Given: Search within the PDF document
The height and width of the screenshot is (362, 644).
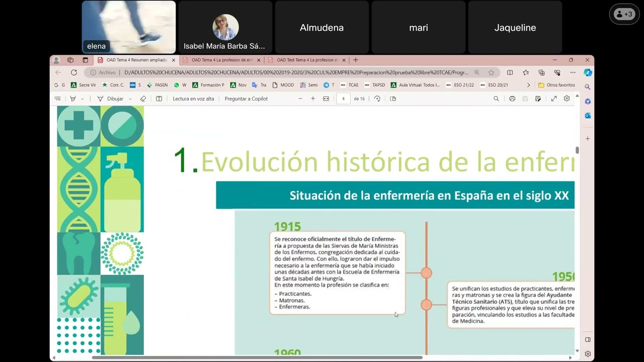Looking at the screenshot, I should [496, 99].
